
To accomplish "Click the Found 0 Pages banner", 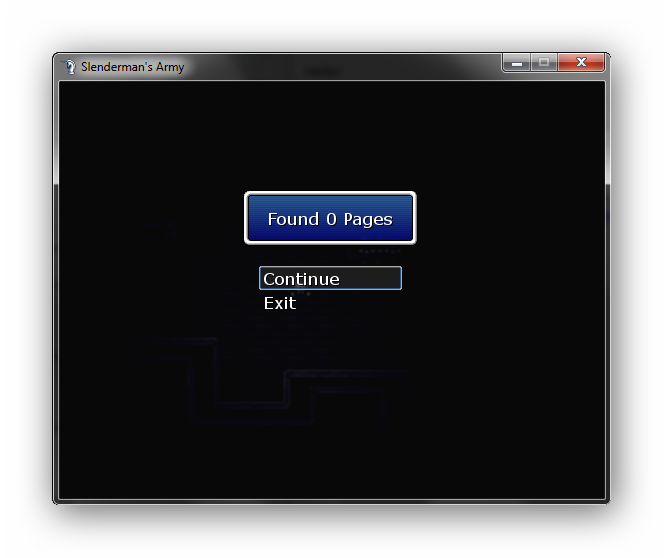I will point(330,218).
